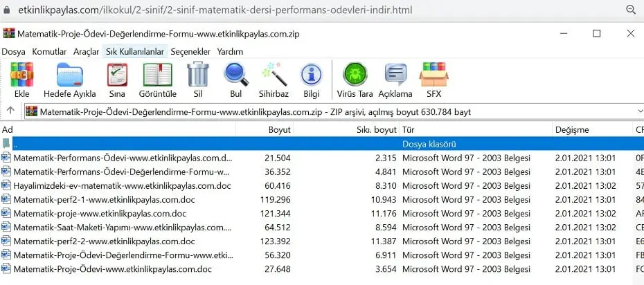Click Hedefe Ayıkla extract folder icon

(x=70, y=74)
